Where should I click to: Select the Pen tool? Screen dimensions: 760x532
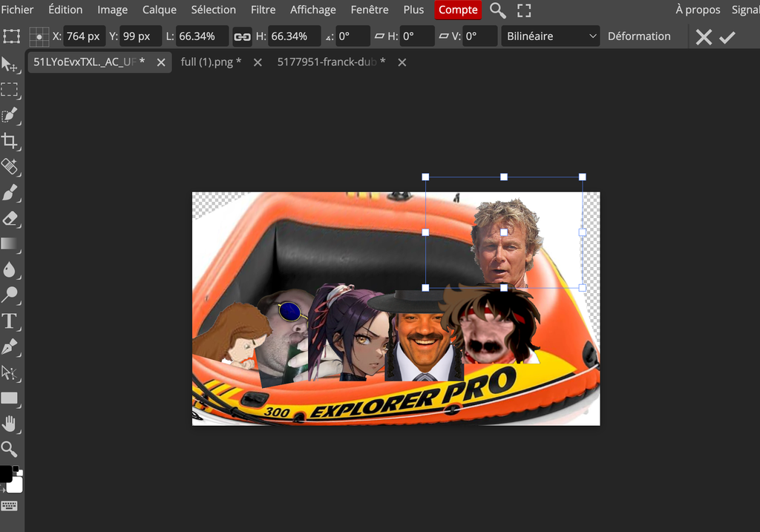(10, 347)
